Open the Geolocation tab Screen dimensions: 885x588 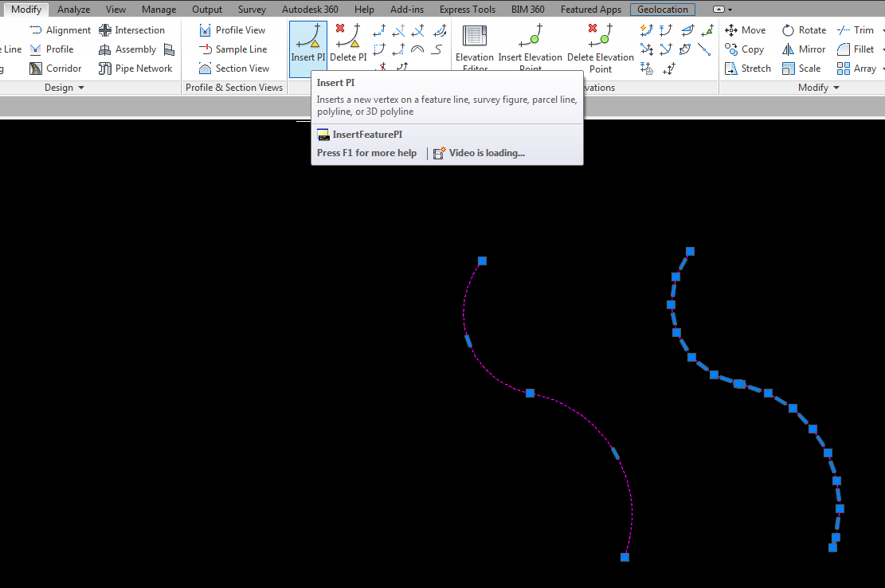click(662, 9)
